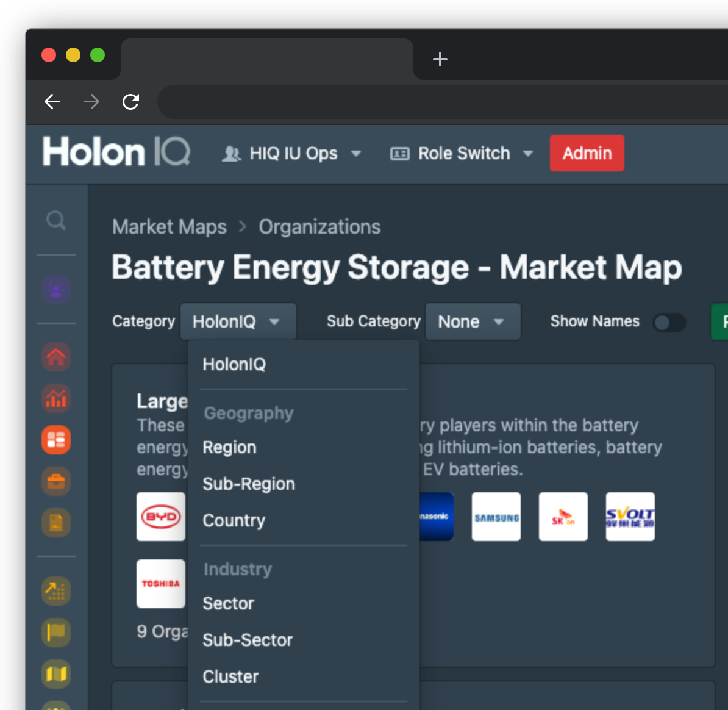The image size is (728, 710).
Task: Follow the Market Maps breadcrumb link
Action: coord(170,227)
